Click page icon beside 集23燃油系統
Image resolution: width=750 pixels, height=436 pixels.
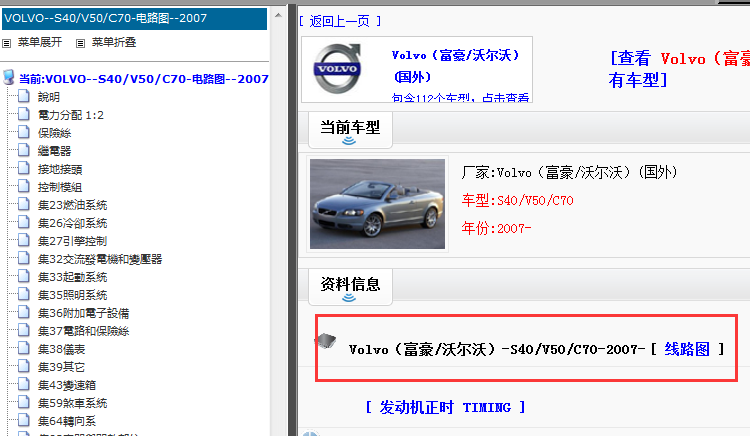(23, 204)
